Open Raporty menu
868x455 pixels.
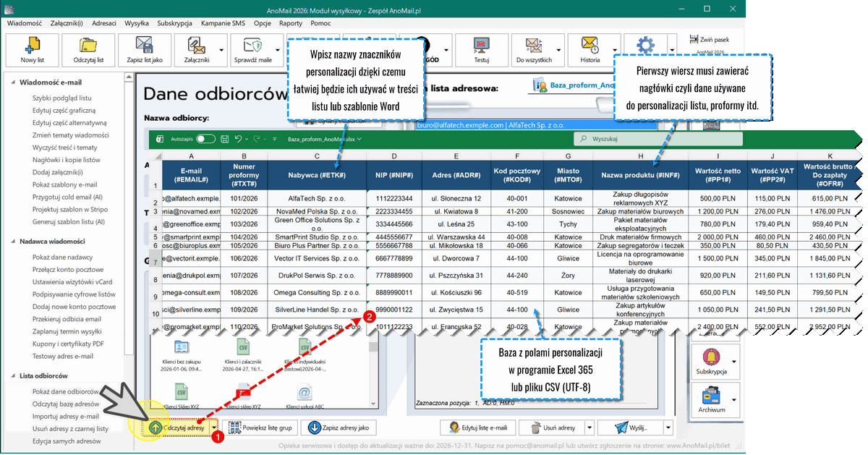click(x=290, y=23)
